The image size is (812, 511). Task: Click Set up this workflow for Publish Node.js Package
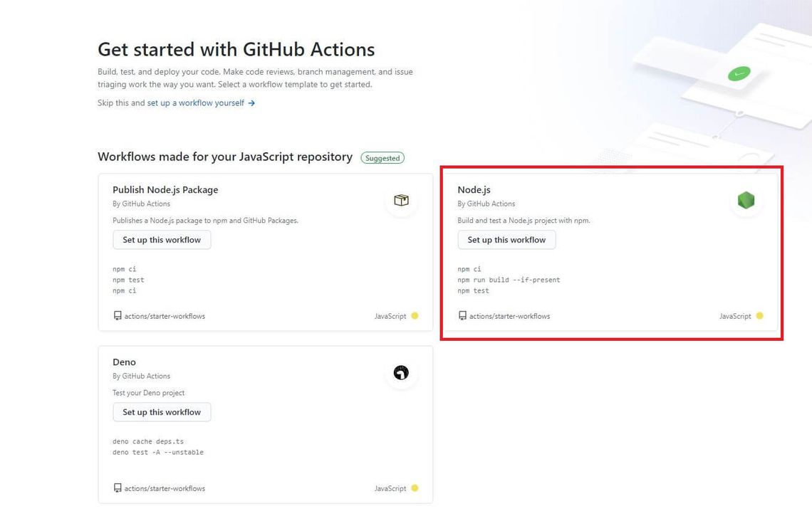click(x=162, y=240)
